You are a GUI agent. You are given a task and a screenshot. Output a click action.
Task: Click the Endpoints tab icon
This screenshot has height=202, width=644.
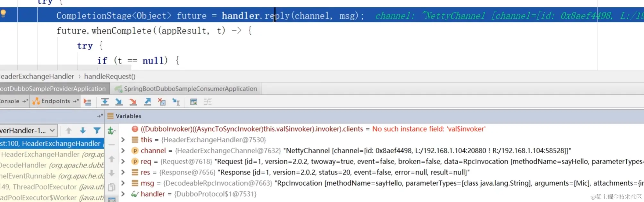[36, 101]
